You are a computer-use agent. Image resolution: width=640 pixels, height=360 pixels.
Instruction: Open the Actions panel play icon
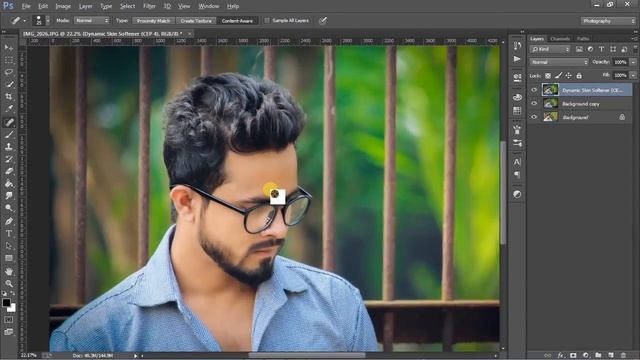(517, 59)
